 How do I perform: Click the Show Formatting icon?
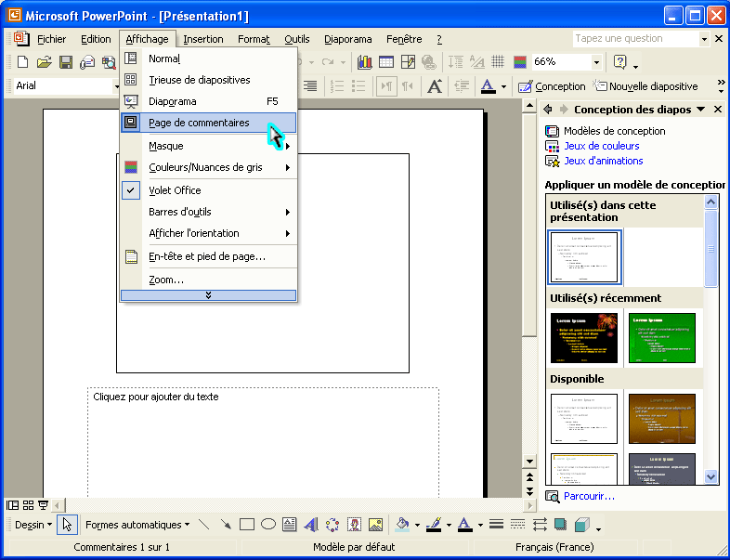[x=476, y=62]
